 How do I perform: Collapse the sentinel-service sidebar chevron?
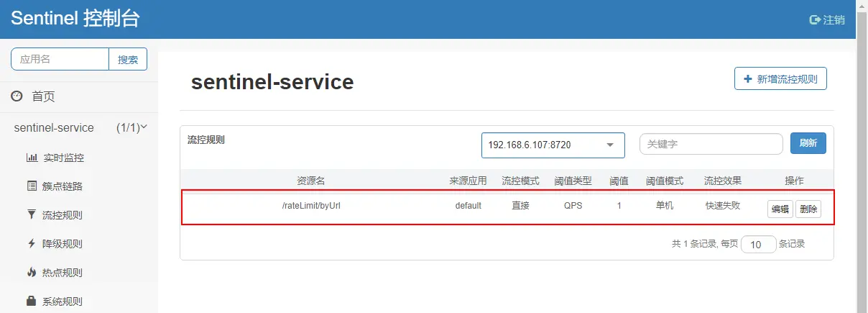144,127
